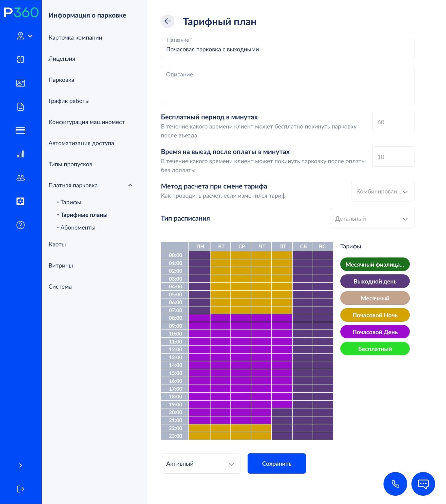Select the Месячный beige tariff chip

[375, 298]
